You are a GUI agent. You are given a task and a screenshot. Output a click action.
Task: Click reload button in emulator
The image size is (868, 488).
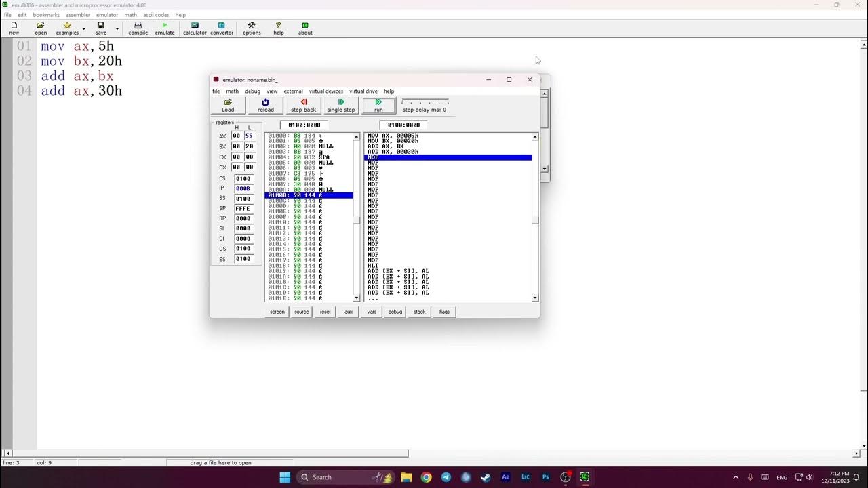tap(266, 105)
